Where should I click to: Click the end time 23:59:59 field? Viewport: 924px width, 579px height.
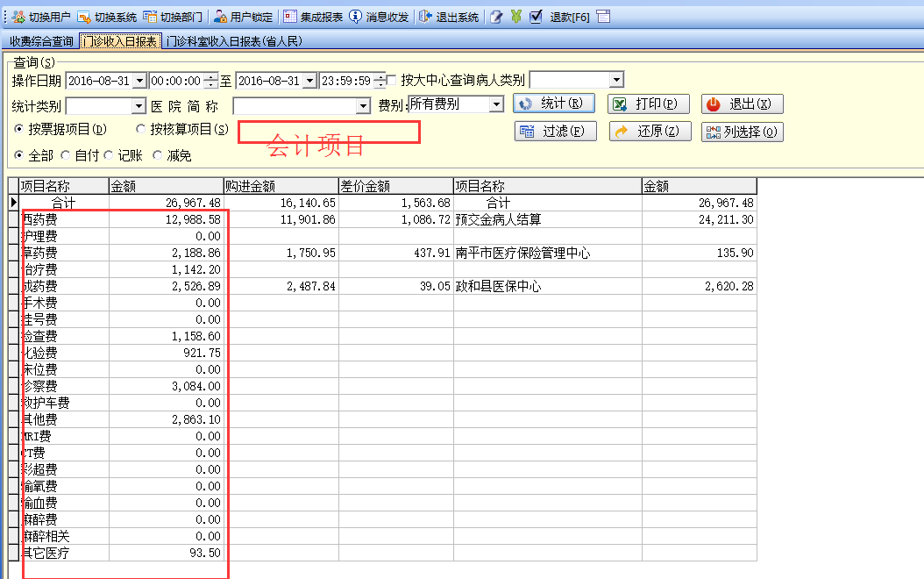click(x=346, y=81)
